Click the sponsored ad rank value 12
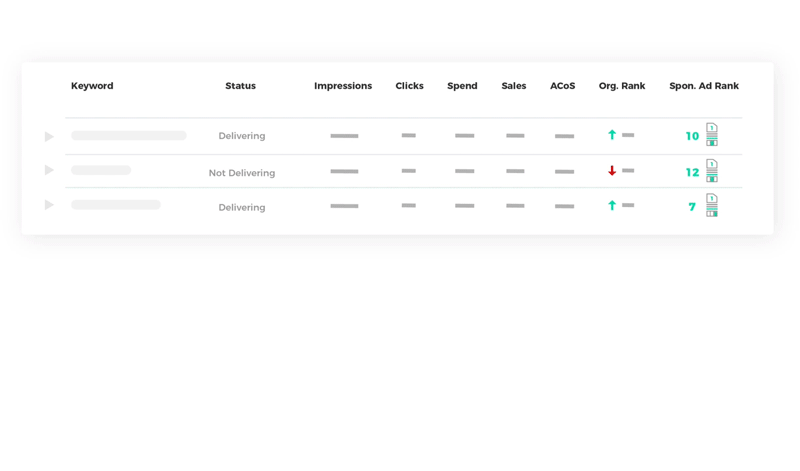The height and width of the screenshot is (471, 800). point(692,172)
